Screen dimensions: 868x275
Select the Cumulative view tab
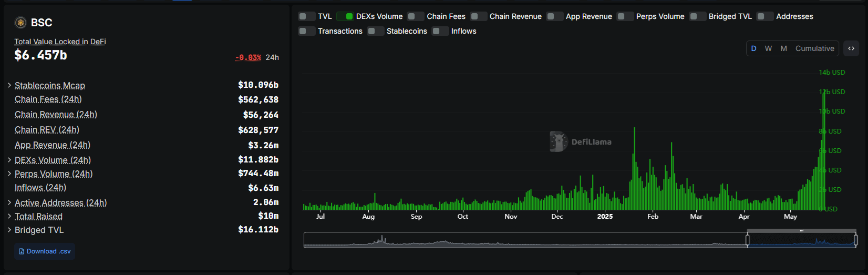pyautogui.click(x=814, y=48)
